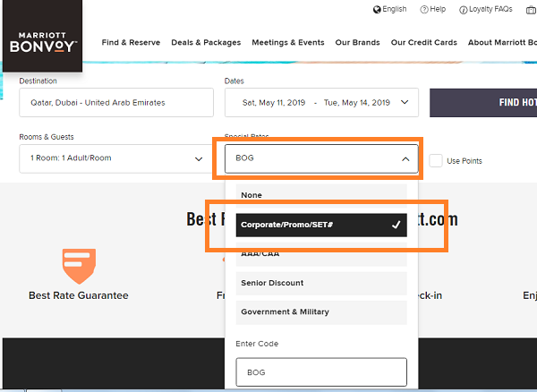The image size is (537, 392).
Task: Click the Best Rate Guarantee text
Action: click(79, 295)
